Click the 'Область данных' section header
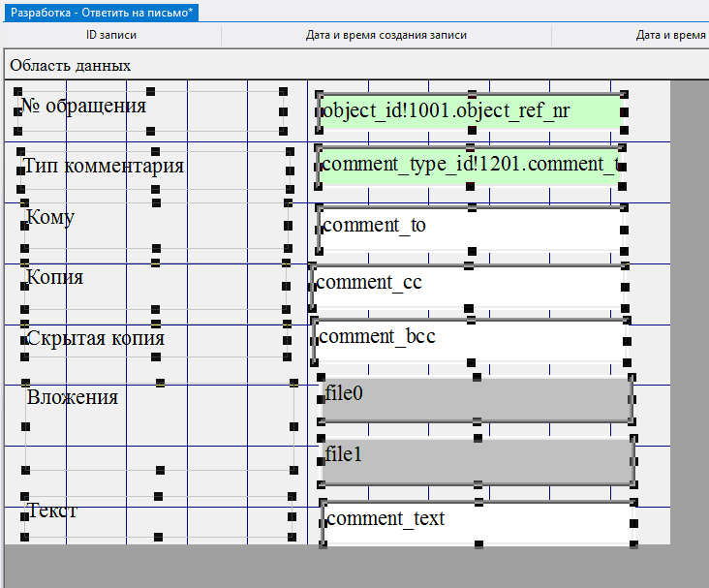 click(70, 65)
